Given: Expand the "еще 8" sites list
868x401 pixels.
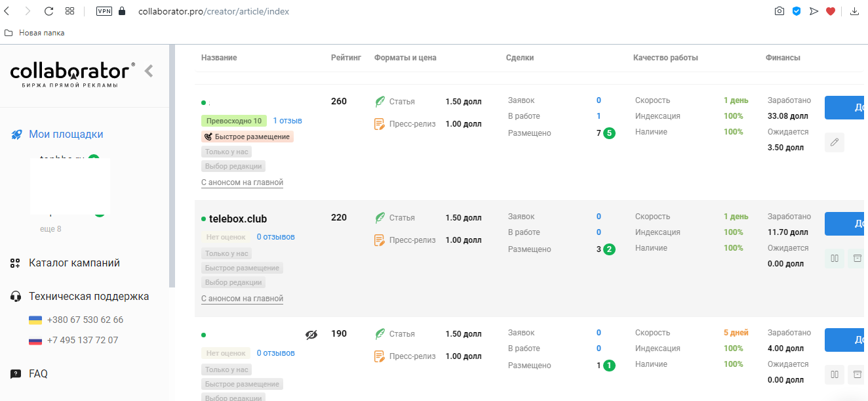Looking at the screenshot, I should pyautogui.click(x=50, y=229).
